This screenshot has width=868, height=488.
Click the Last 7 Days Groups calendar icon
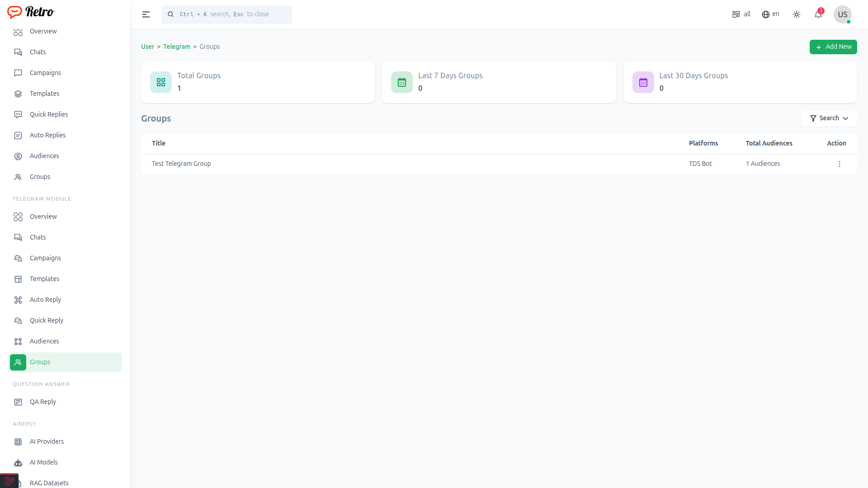pyautogui.click(x=402, y=82)
